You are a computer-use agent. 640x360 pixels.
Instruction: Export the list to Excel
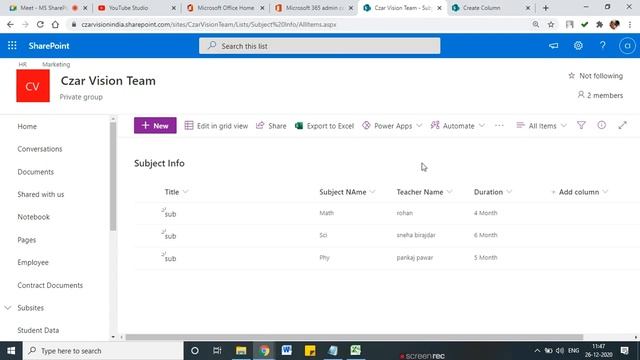(x=324, y=126)
